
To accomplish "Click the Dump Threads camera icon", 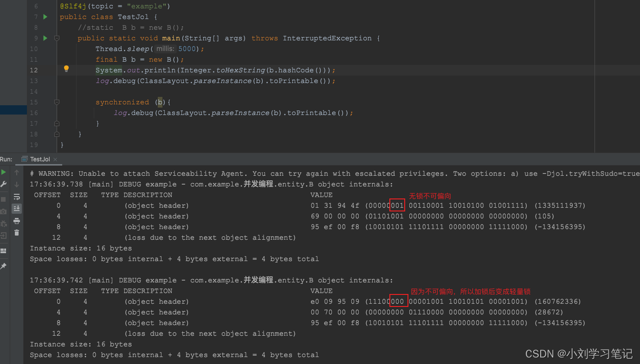I will (4, 211).
